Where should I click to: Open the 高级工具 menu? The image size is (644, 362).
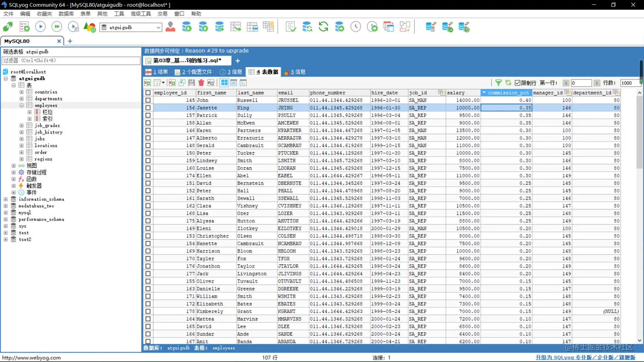point(141,14)
